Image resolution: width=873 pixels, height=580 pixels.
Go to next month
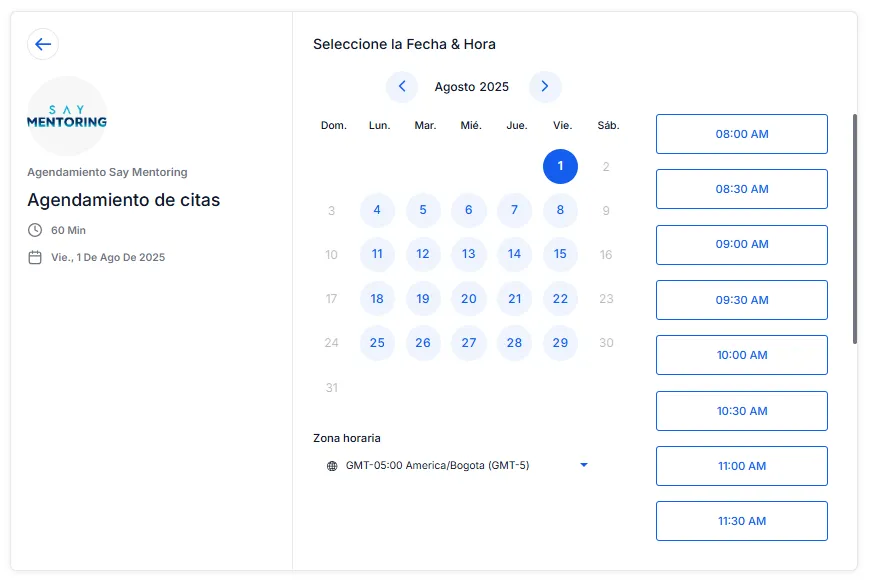(545, 87)
